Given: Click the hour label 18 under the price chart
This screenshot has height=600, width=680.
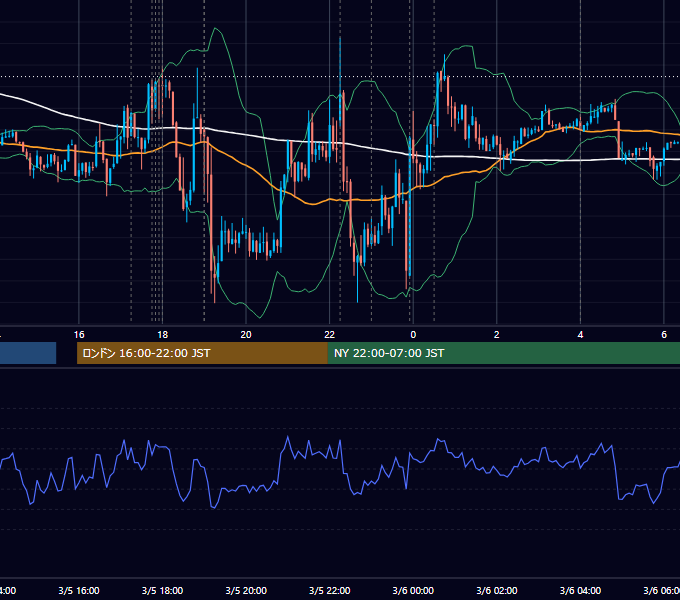Looking at the screenshot, I should click(162, 335).
